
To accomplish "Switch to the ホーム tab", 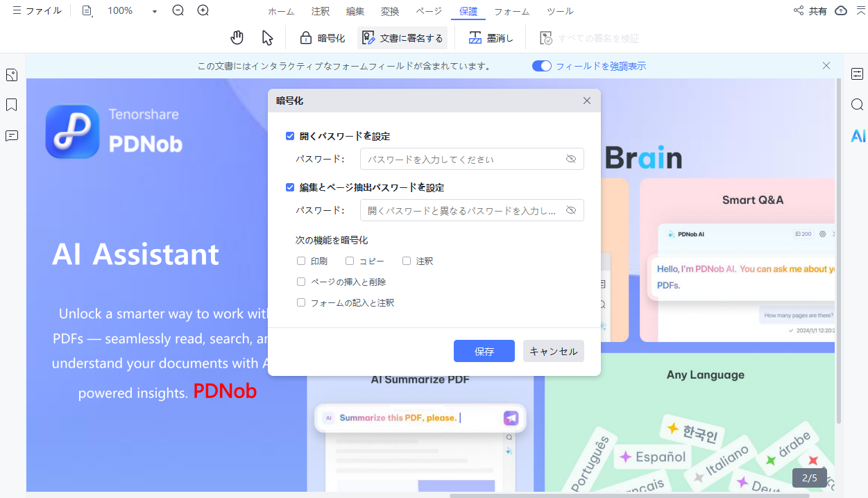I will 281,11.
